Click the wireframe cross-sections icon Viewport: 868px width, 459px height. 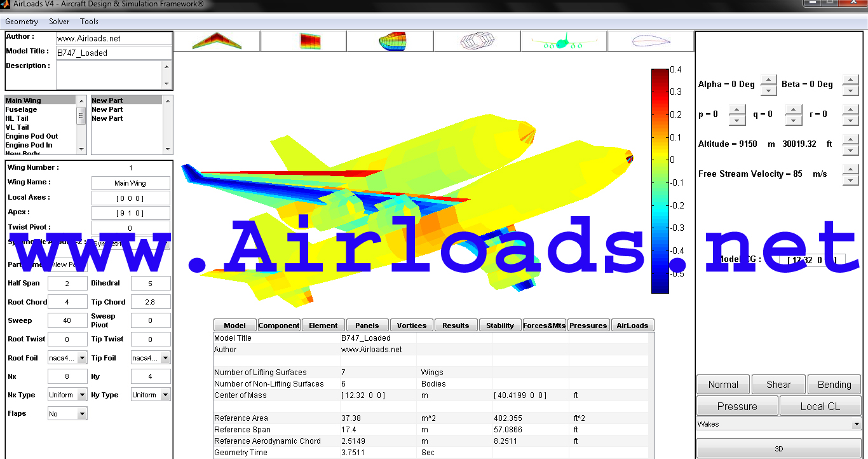pyautogui.click(x=477, y=41)
